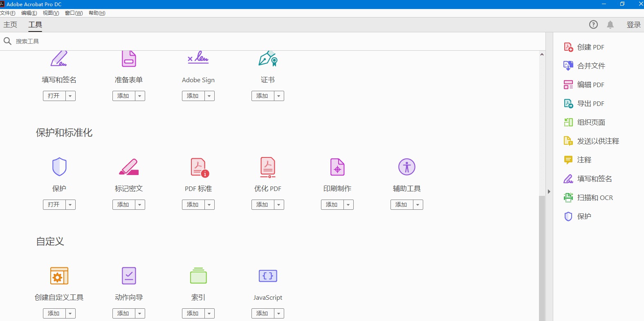Viewport: 644px width, 321px height.
Task: Select the JavaScript tool icon
Action: pyautogui.click(x=268, y=276)
